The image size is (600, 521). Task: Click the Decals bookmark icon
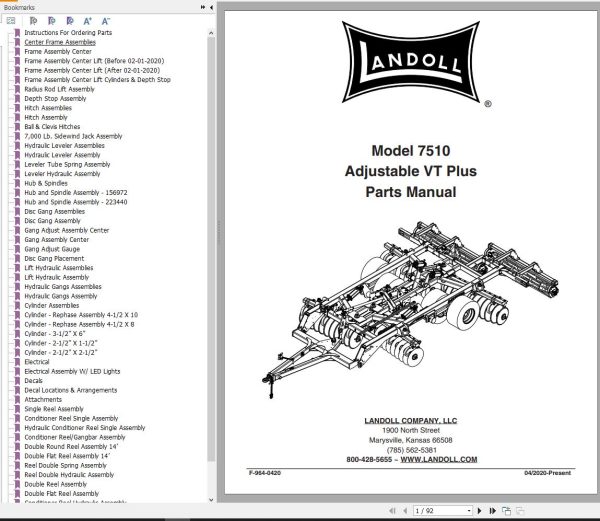(x=17, y=381)
